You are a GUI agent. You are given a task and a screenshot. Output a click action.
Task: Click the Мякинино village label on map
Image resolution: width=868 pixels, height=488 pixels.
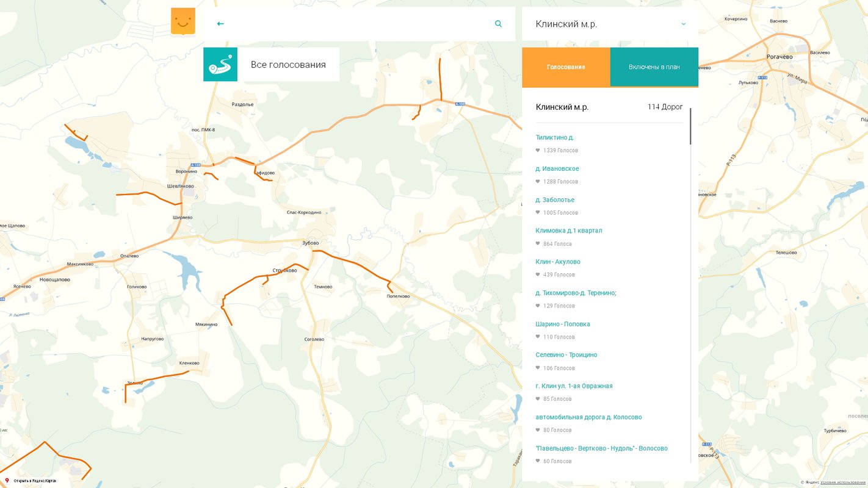click(x=206, y=325)
